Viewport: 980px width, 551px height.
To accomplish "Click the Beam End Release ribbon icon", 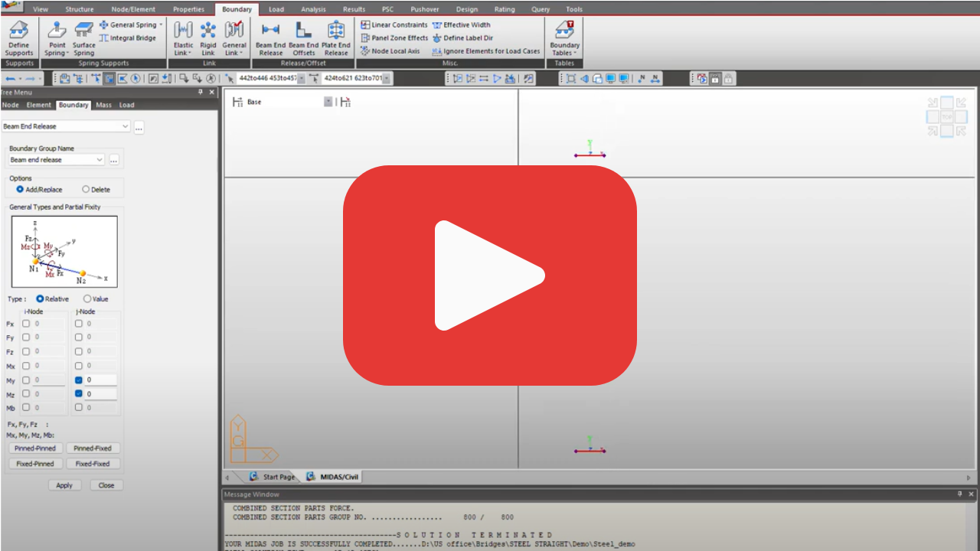I will [x=270, y=38].
